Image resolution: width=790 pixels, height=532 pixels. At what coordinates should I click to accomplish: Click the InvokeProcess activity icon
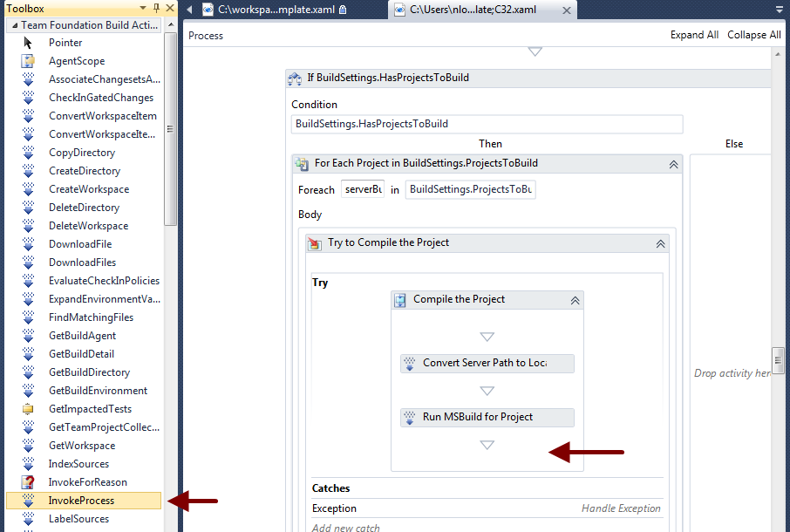pyautogui.click(x=28, y=501)
